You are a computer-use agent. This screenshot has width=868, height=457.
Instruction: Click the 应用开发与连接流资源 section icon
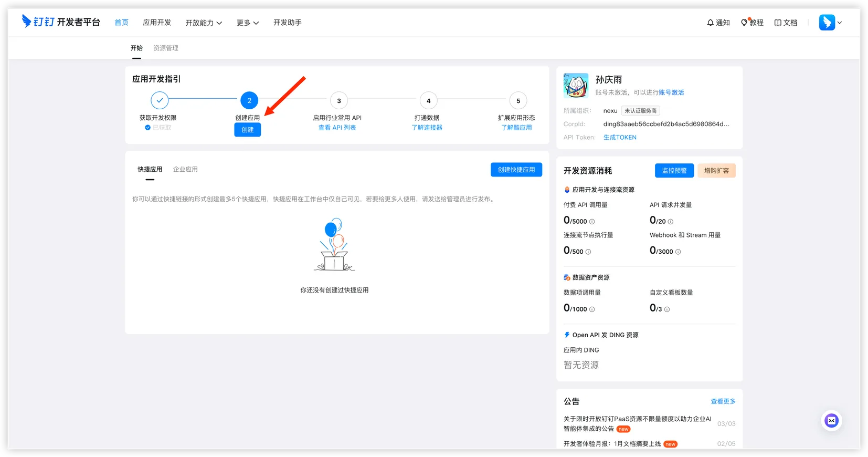[567, 190]
